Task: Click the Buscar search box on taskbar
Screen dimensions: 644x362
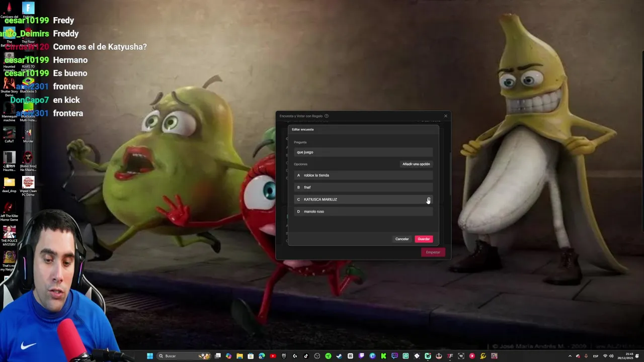Action: pos(185,356)
